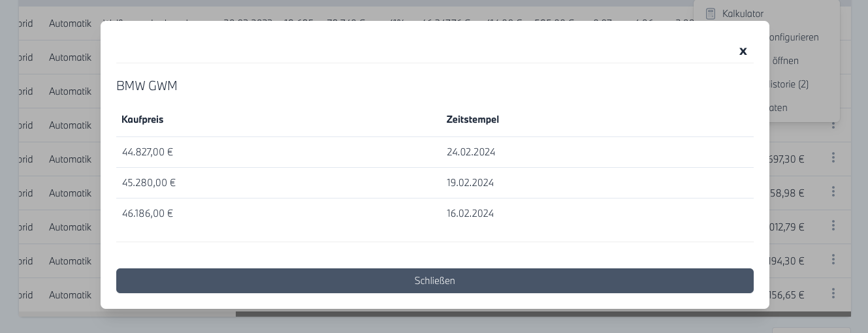Image resolution: width=868 pixels, height=333 pixels.
Task: Open the three-dot menu beside 012,79 €
Action: [x=833, y=226]
